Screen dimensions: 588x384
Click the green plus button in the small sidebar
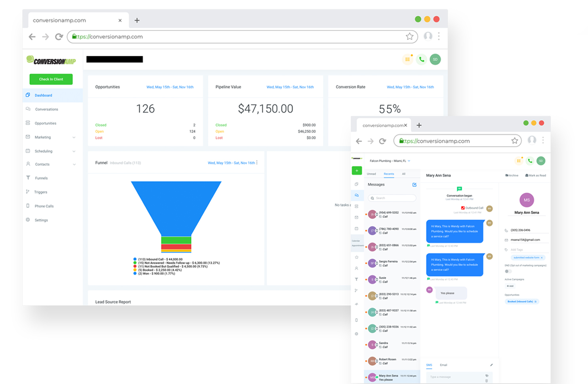(357, 171)
